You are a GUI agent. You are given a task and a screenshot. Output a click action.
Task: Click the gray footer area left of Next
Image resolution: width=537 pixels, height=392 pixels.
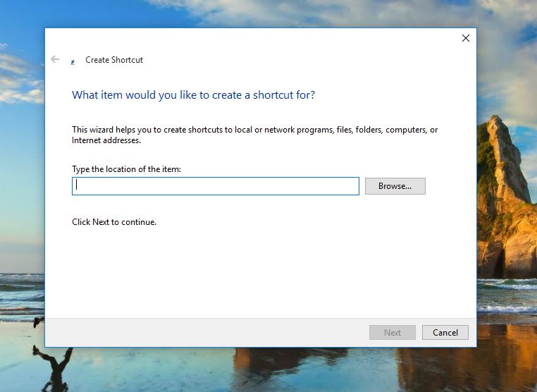204,333
